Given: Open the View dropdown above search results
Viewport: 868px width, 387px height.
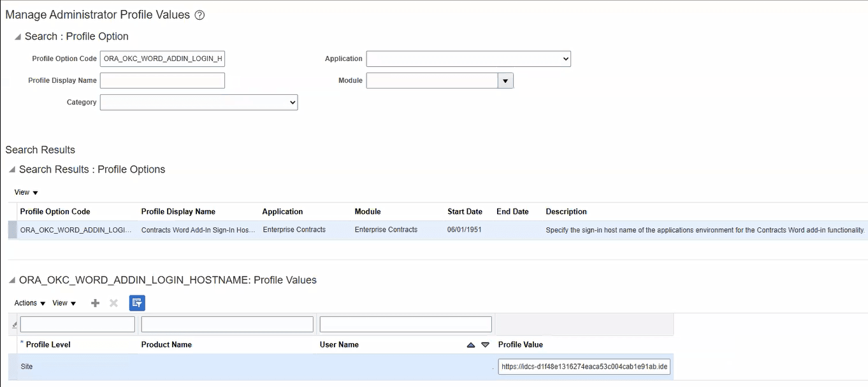Looking at the screenshot, I should tap(25, 192).
